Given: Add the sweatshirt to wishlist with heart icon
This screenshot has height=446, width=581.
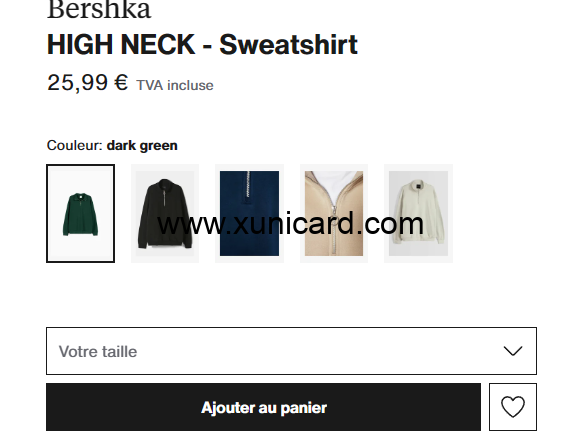Looking at the screenshot, I should 512,407.
